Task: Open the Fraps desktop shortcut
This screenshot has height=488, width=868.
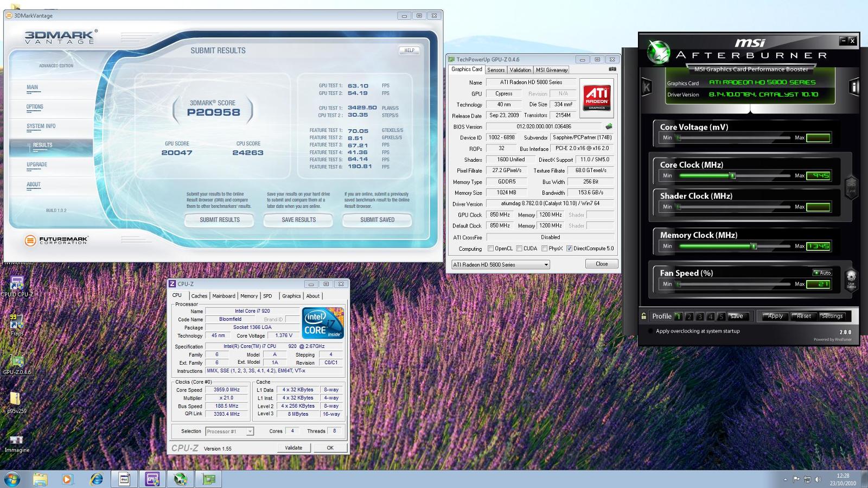Action: (x=17, y=325)
